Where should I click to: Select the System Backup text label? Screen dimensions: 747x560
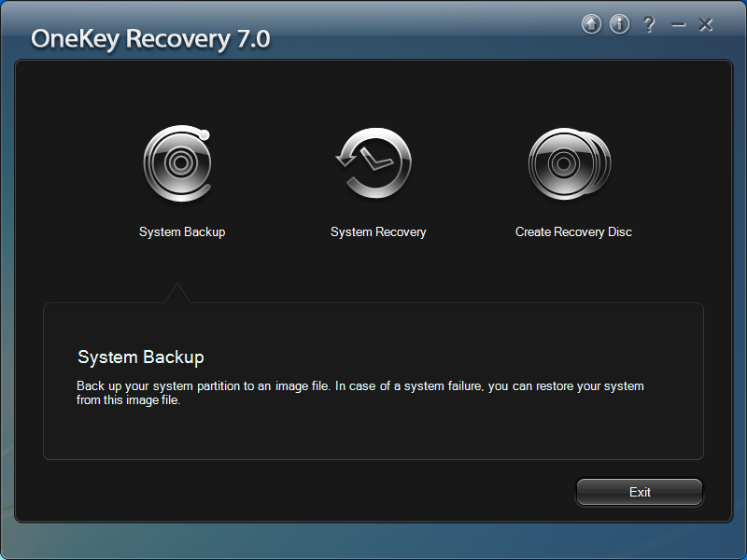click(x=182, y=231)
